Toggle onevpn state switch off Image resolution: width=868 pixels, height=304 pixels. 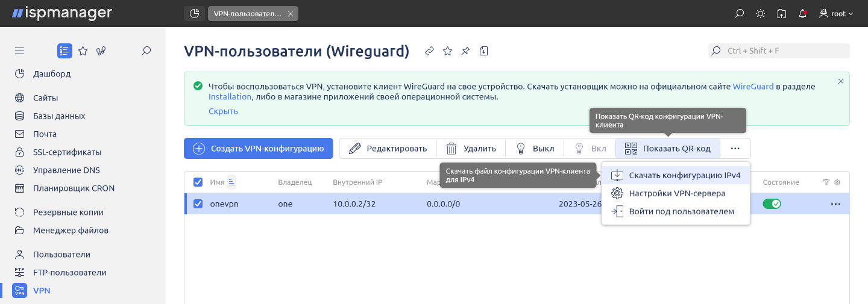pos(772,203)
